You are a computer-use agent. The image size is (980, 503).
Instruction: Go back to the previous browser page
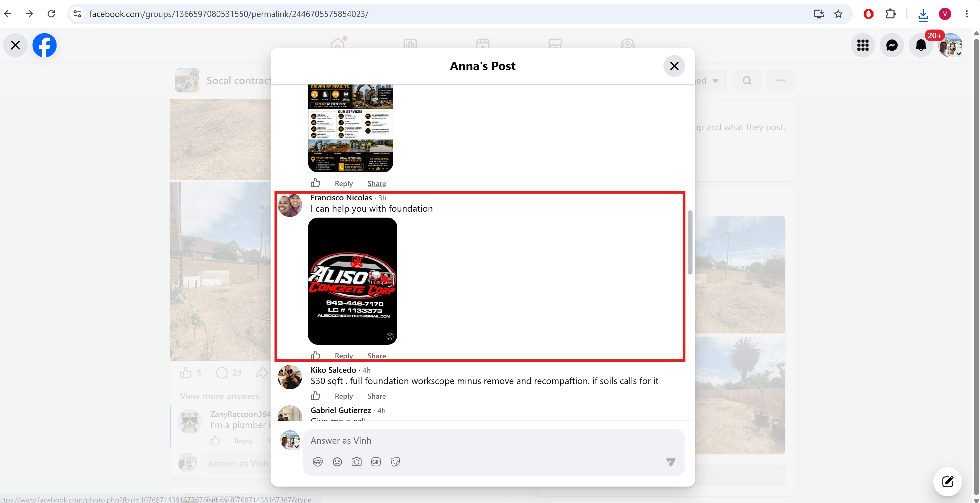point(8,14)
